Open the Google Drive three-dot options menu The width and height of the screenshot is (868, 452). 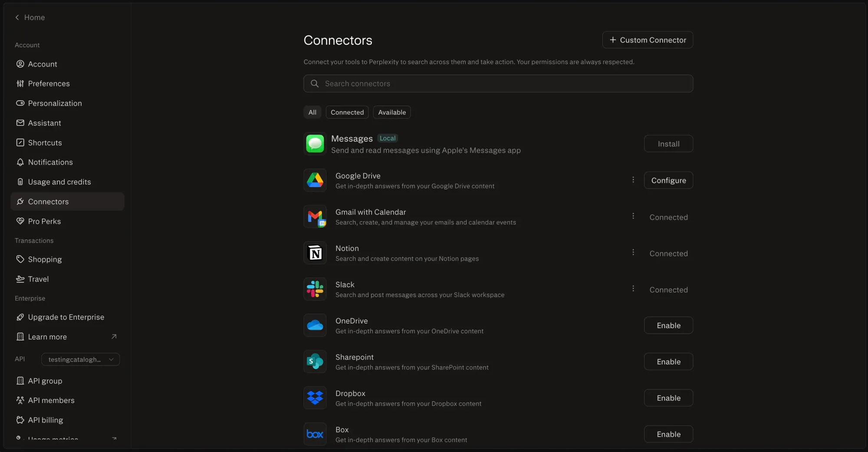coord(633,180)
